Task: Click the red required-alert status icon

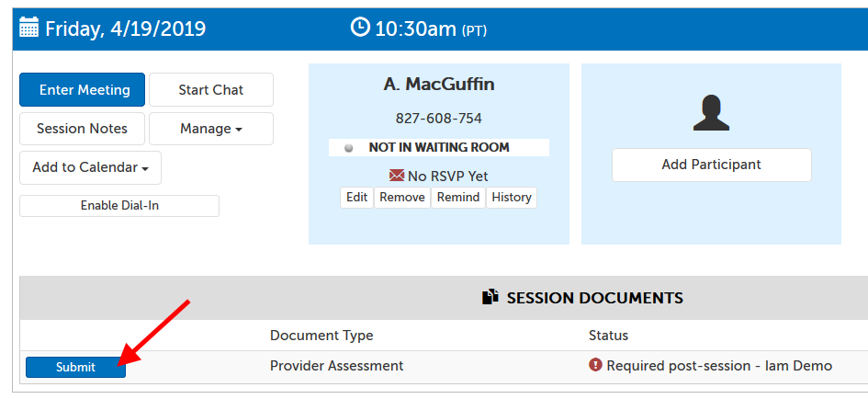Action: coord(595,366)
